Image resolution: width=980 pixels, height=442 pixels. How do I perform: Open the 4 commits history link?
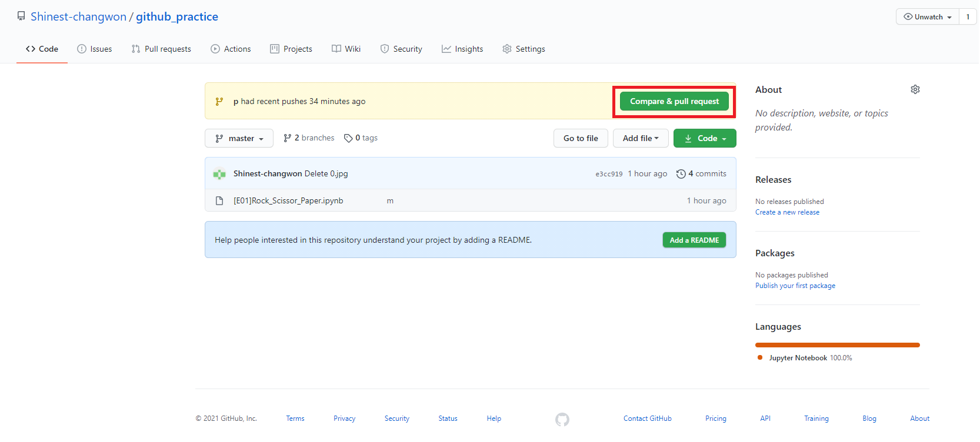pyautogui.click(x=701, y=174)
